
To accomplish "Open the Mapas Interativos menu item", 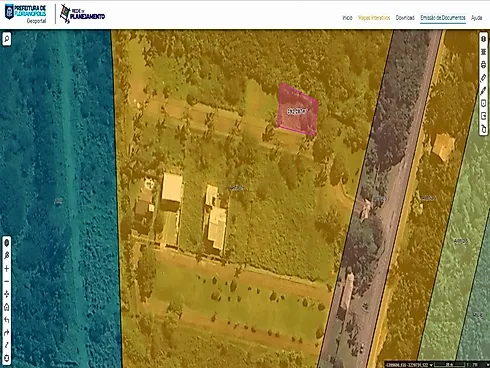I will click(x=374, y=18).
